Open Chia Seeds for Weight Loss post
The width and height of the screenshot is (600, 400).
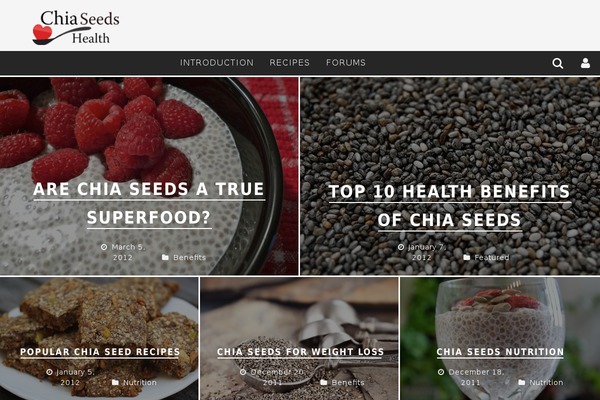tap(300, 352)
